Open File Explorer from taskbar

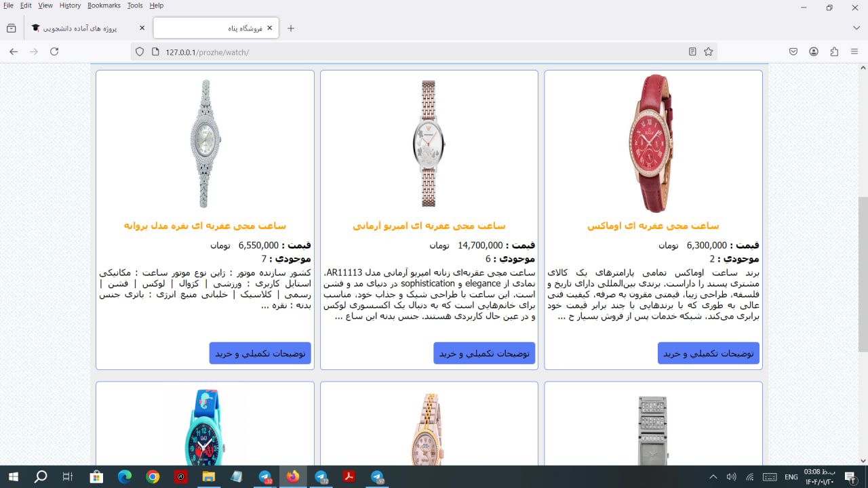pyautogui.click(x=208, y=477)
